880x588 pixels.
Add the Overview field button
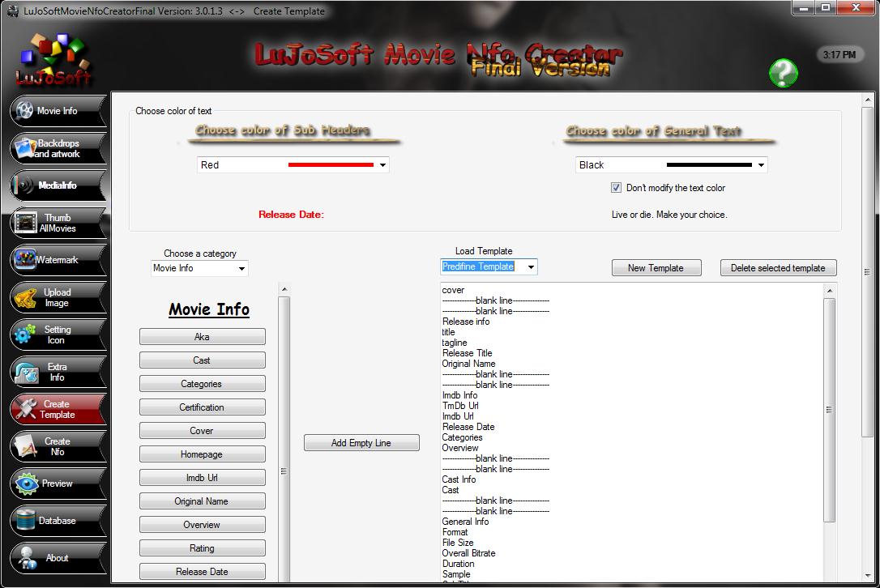[202, 525]
